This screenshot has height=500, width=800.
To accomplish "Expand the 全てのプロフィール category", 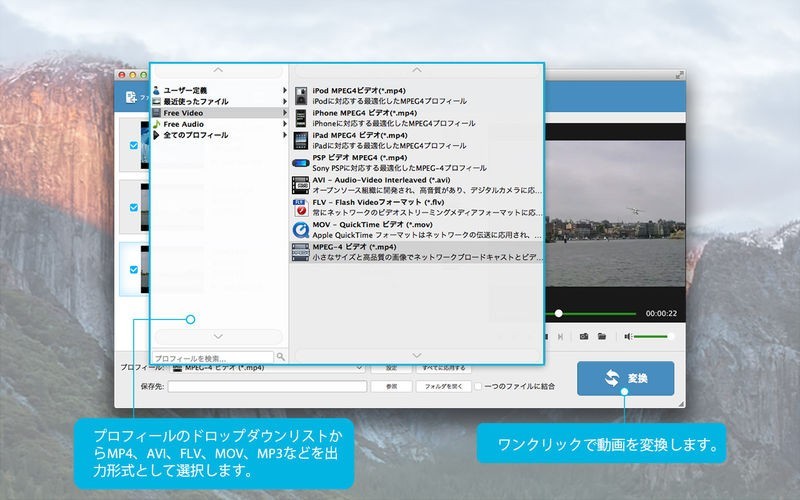I will point(196,135).
